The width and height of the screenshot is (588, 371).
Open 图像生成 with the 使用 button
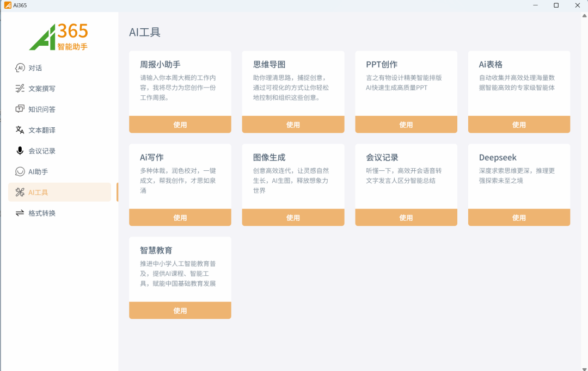[x=293, y=217]
